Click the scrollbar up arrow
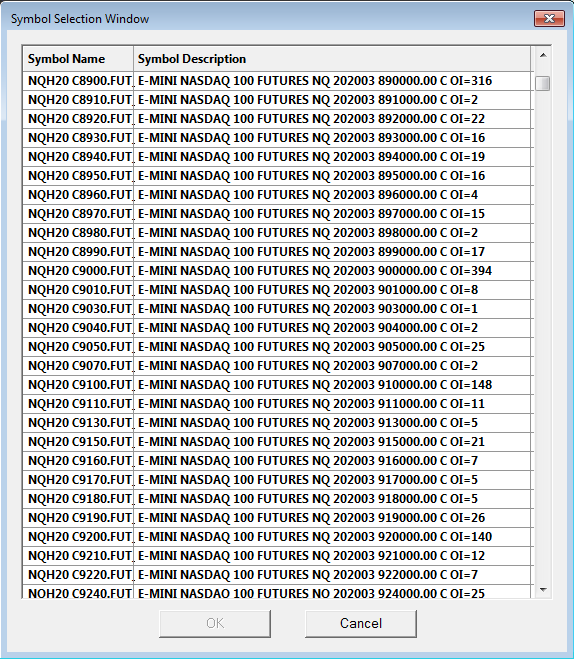The height and width of the screenshot is (659, 574). point(543,55)
